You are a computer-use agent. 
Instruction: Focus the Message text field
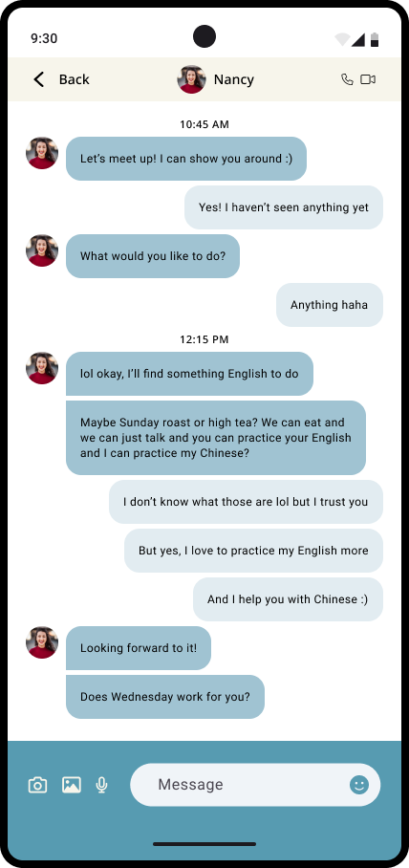click(x=255, y=785)
